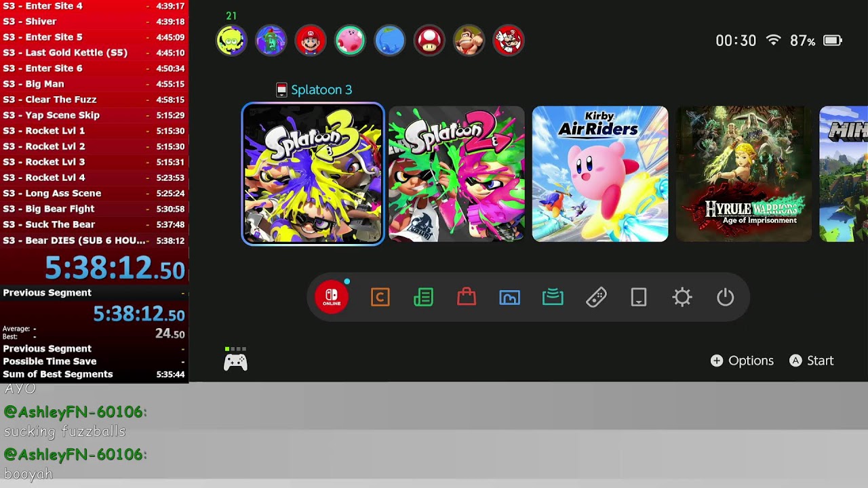Open Nintendo Switch Online
Screen dimensions: 868x488
tap(332, 297)
